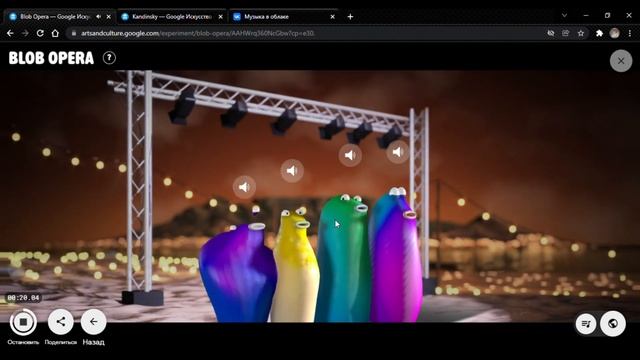
Task: Open the Chrome three-dot menu
Action: [630, 33]
